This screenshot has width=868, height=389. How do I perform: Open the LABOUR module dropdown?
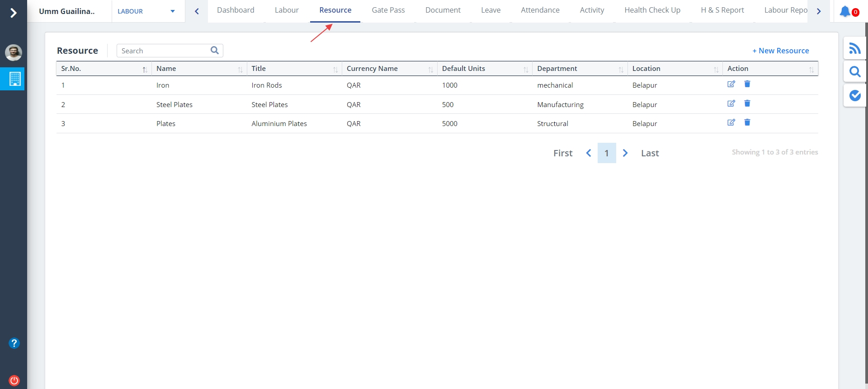(x=146, y=11)
